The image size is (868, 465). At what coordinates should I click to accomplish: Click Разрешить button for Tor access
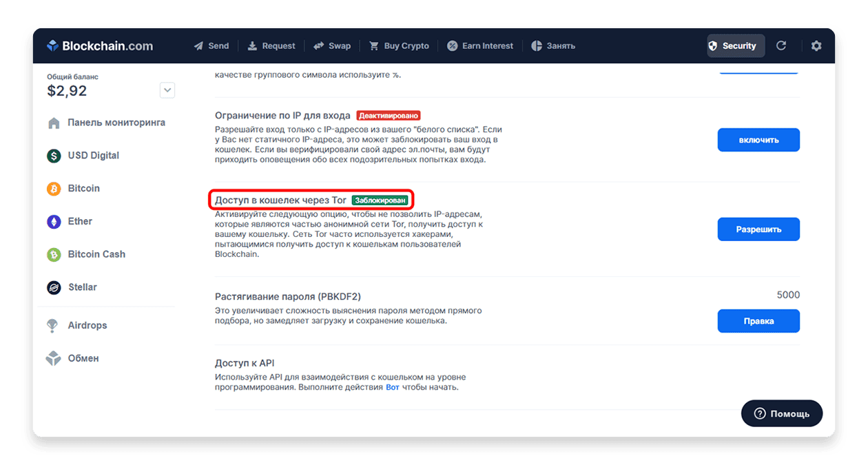click(758, 229)
